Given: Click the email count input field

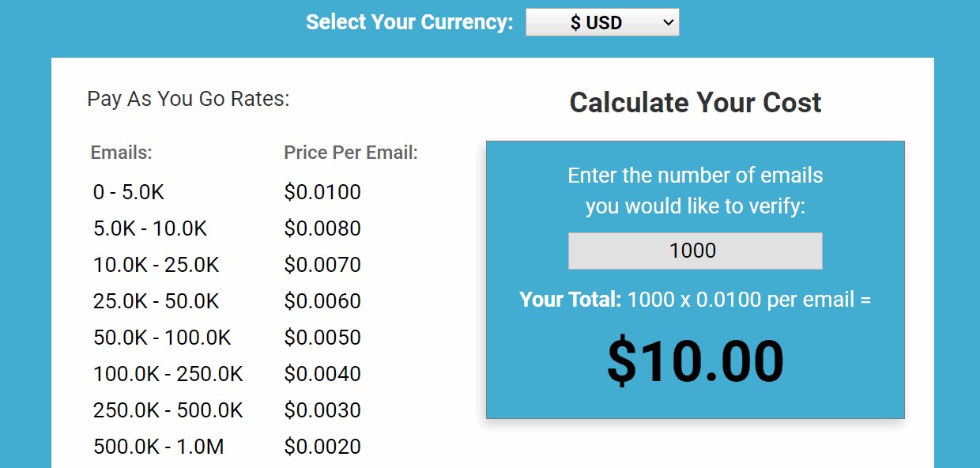Looking at the screenshot, I should 695,251.
